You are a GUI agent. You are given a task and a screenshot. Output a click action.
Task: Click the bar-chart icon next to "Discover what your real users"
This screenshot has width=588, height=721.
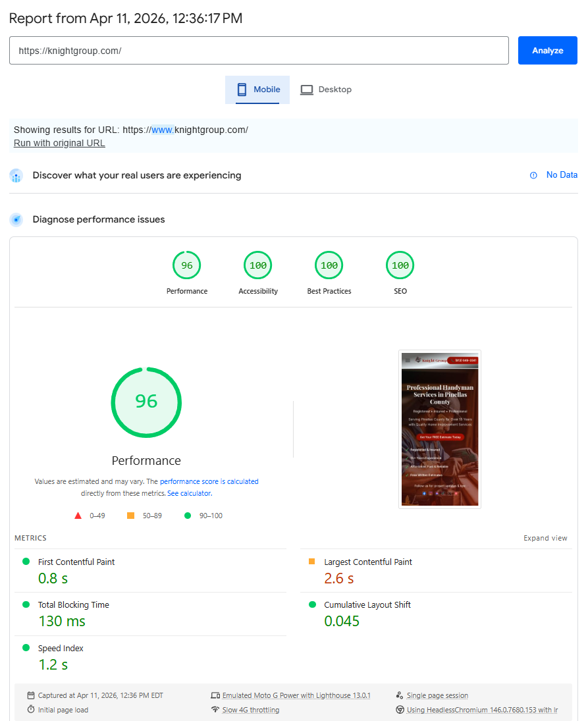[16, 175]
